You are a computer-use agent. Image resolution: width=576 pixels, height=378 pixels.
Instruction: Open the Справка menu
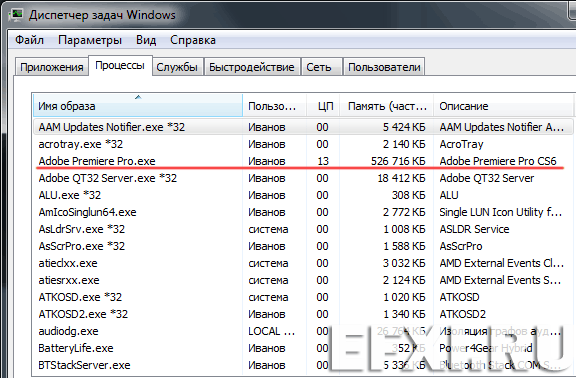click(193, 40)
